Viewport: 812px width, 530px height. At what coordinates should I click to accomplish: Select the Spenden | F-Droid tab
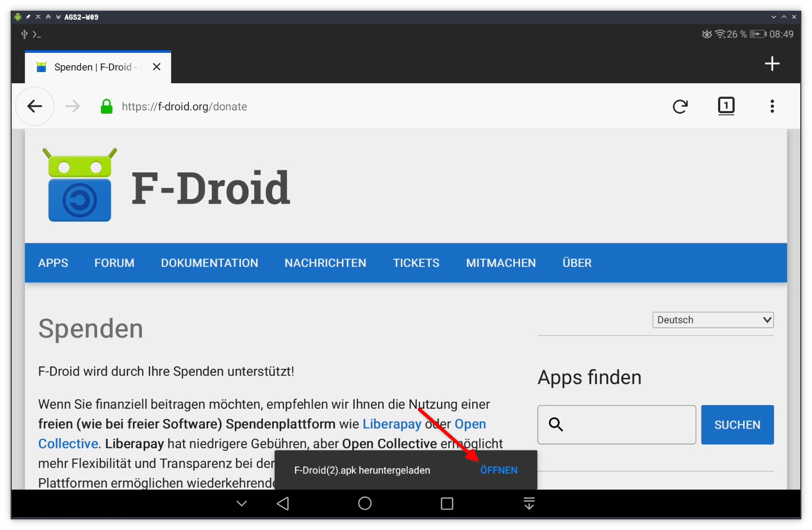point(98,67)
